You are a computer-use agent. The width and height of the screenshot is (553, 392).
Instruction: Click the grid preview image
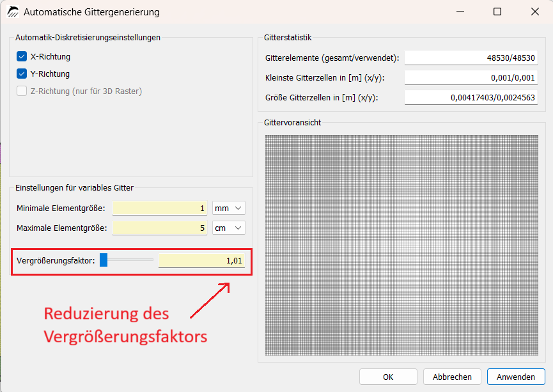[x=401, y=245]
